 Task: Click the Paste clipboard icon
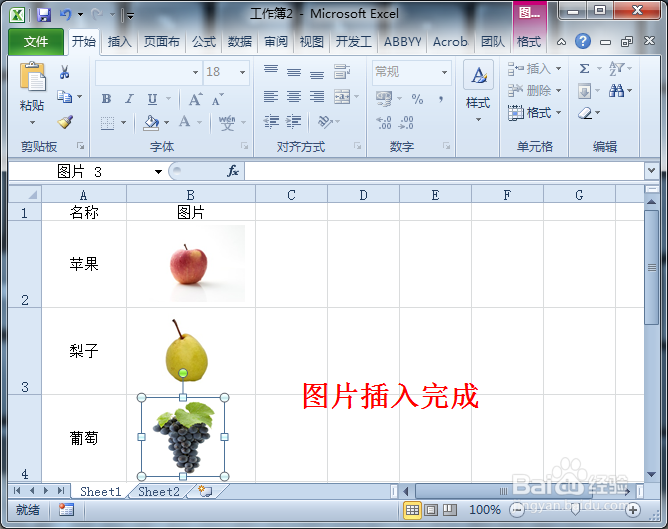32,77
